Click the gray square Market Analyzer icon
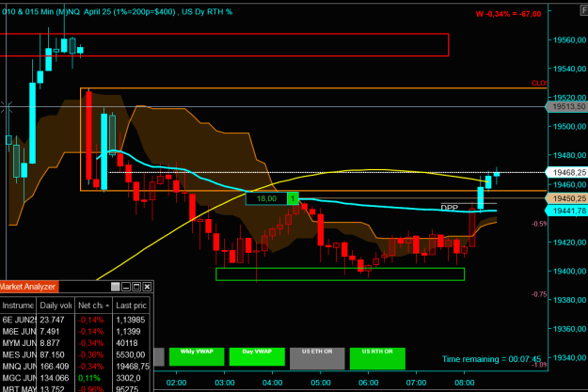The image size is (588, 392). (x=116, y=287)
